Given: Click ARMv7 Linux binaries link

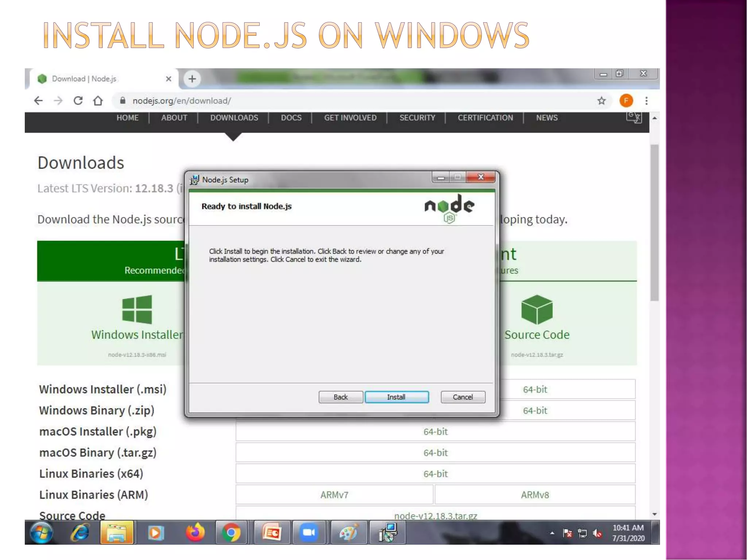Looking at the screenshot, I should (x=334, y=495).
